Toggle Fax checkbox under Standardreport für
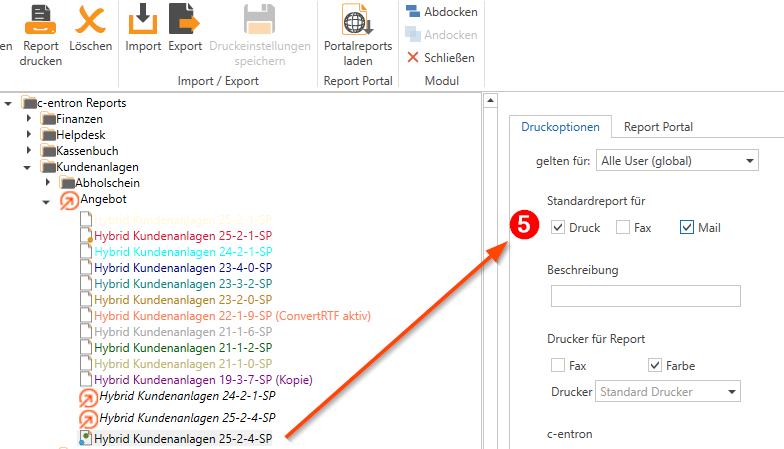 click(x=622, y=227)
